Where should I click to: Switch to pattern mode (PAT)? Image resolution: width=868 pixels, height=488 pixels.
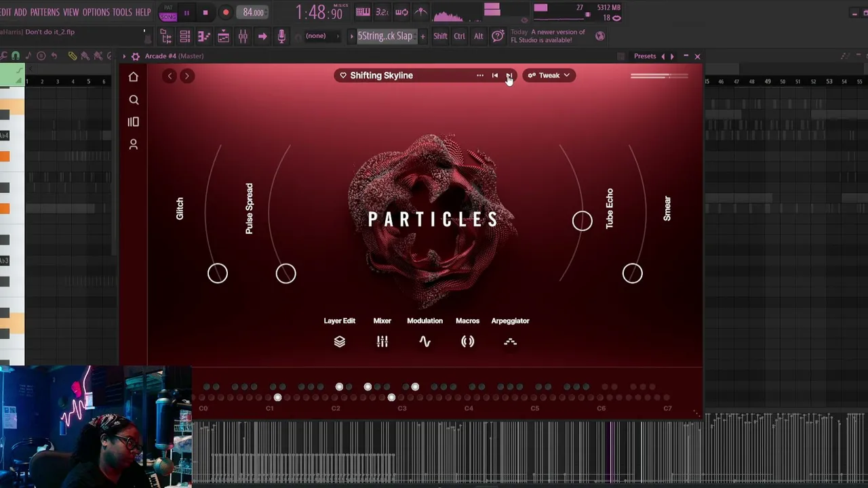pos(168,8)
